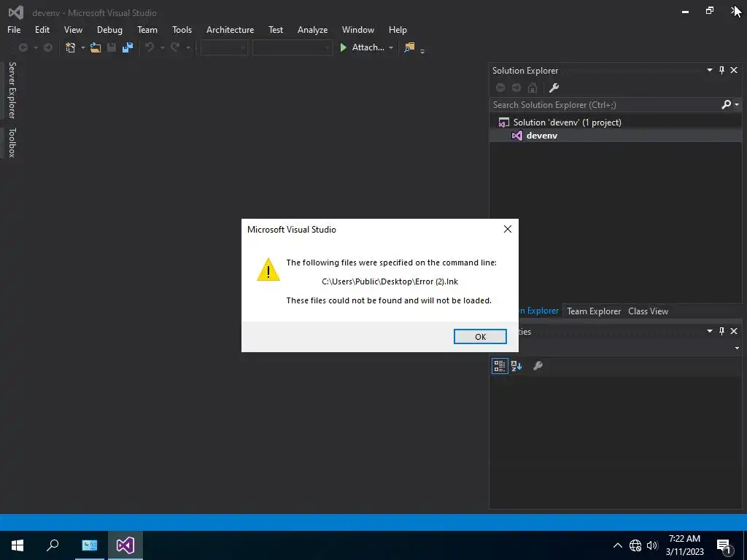Open the Windows Start menu
The image size is (747, 560).
(x=18, y=545)
